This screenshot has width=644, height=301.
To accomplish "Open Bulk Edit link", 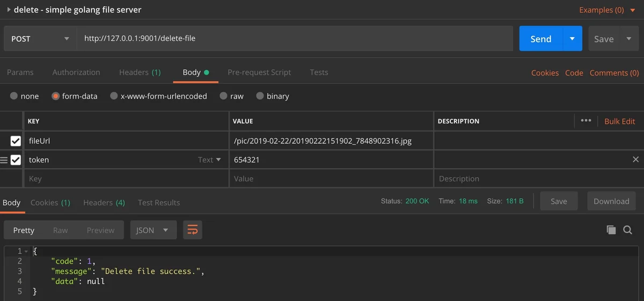I will (x=619, y=121).
